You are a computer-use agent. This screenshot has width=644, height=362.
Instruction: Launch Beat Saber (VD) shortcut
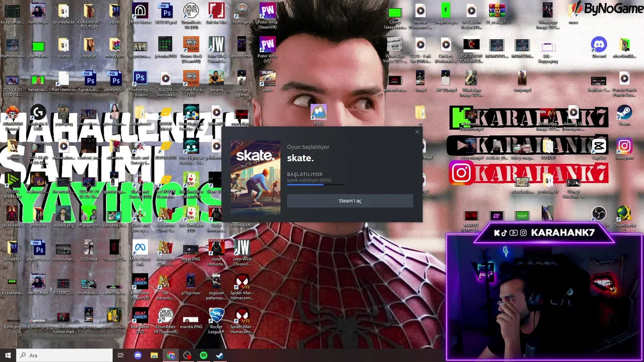140,320
